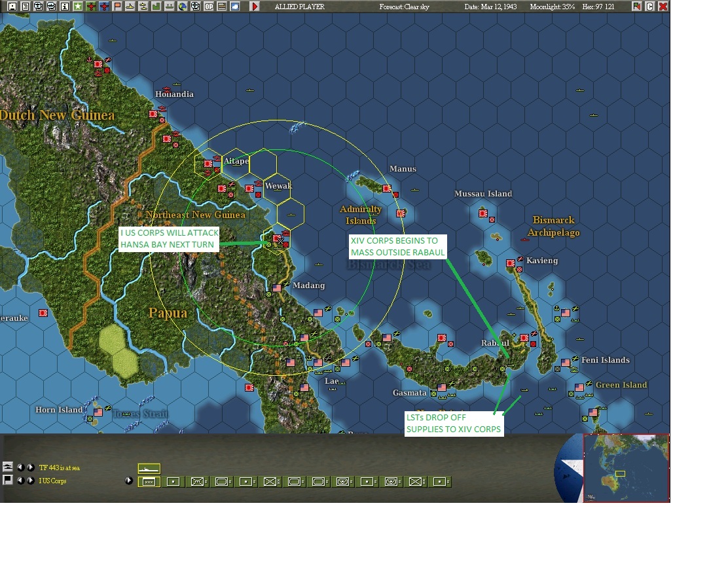Select the xxx corps HQ unit icon

point(149,482)
